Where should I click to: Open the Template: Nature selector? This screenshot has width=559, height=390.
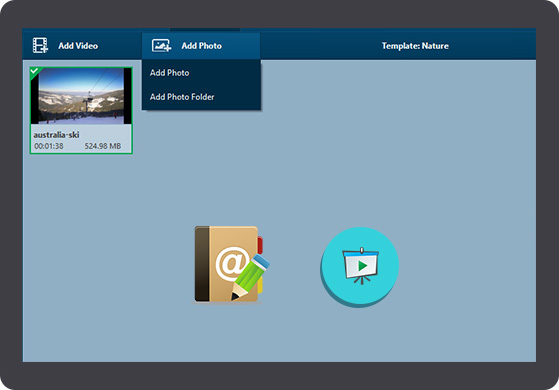click(x=415, y=46)
